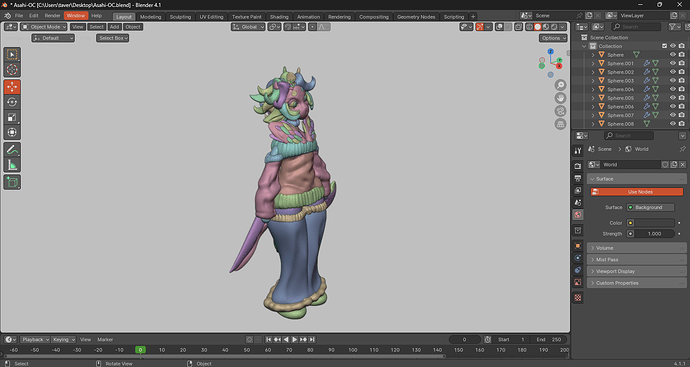
Task: Hide Sphere.008 in the viewport
Action: click(672, 124)
